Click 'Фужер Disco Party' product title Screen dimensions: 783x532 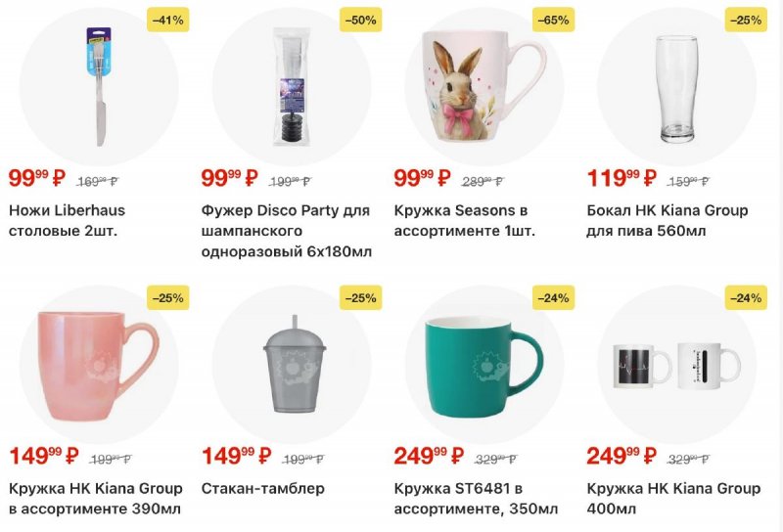tap(285, 231)
